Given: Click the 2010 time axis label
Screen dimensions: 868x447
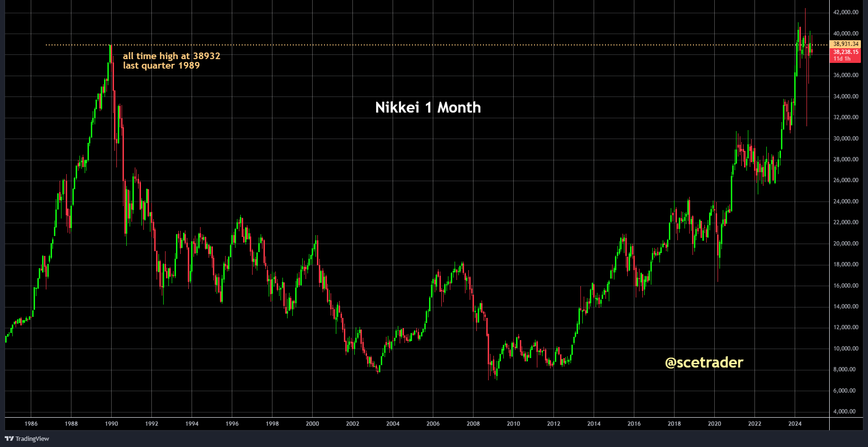Looking at the screenshot, I should (x=514, y=424).
